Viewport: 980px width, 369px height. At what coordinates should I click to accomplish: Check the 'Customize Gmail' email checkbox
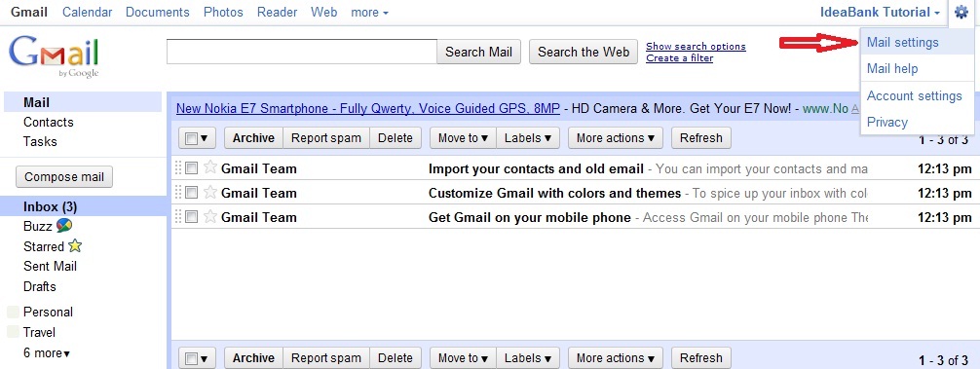coord(192,193)
